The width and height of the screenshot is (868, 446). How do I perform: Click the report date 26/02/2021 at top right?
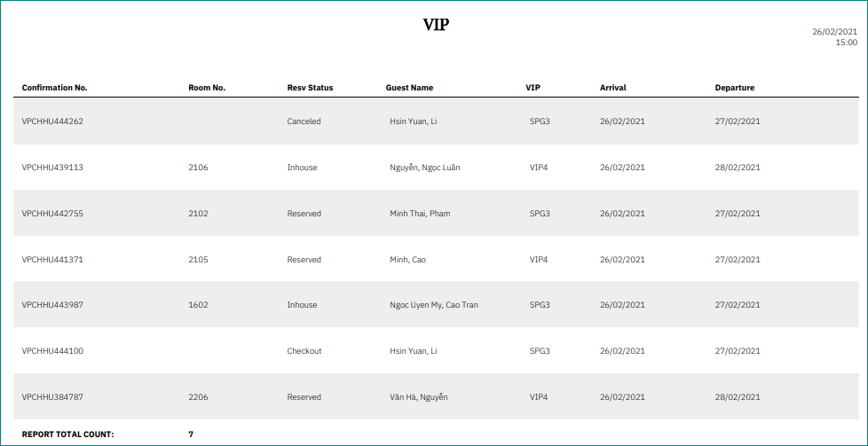click(834, 32)
